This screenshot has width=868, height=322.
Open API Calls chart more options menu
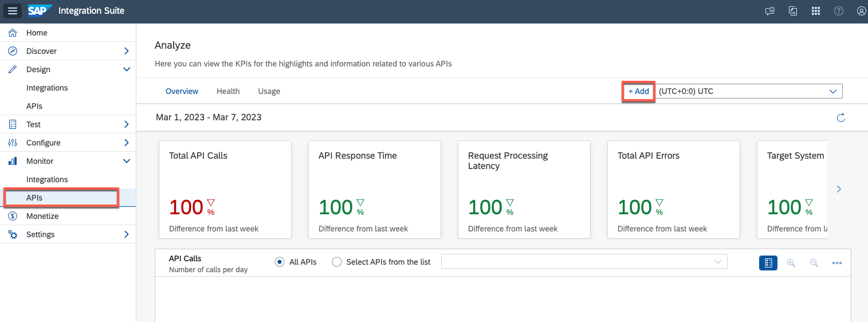[x=837, y=263]
